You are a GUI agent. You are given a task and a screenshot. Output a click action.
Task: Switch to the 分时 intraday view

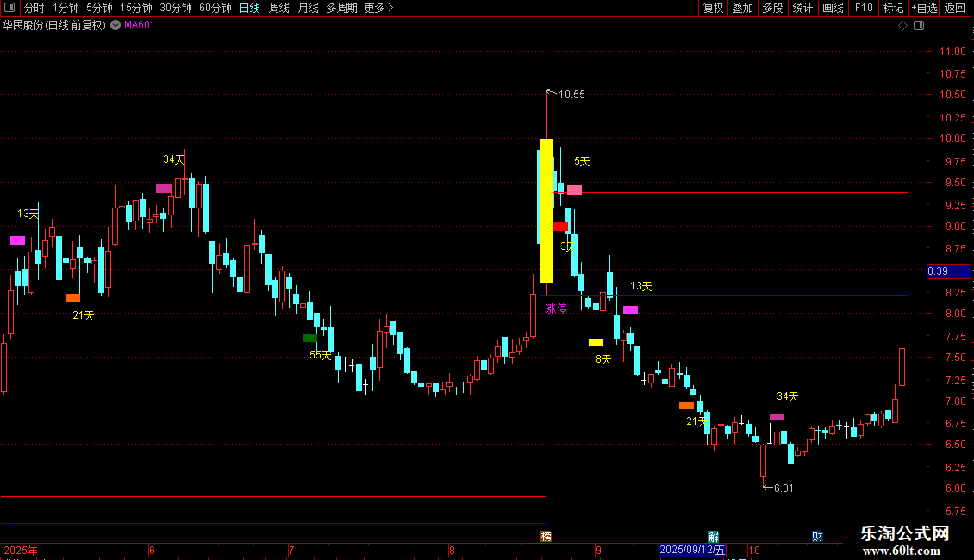point(34,8)
